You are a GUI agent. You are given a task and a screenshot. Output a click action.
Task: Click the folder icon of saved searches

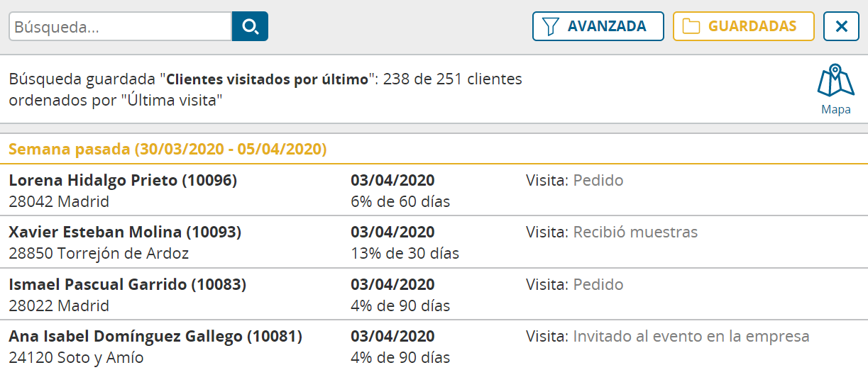click(x=690, y=26)
